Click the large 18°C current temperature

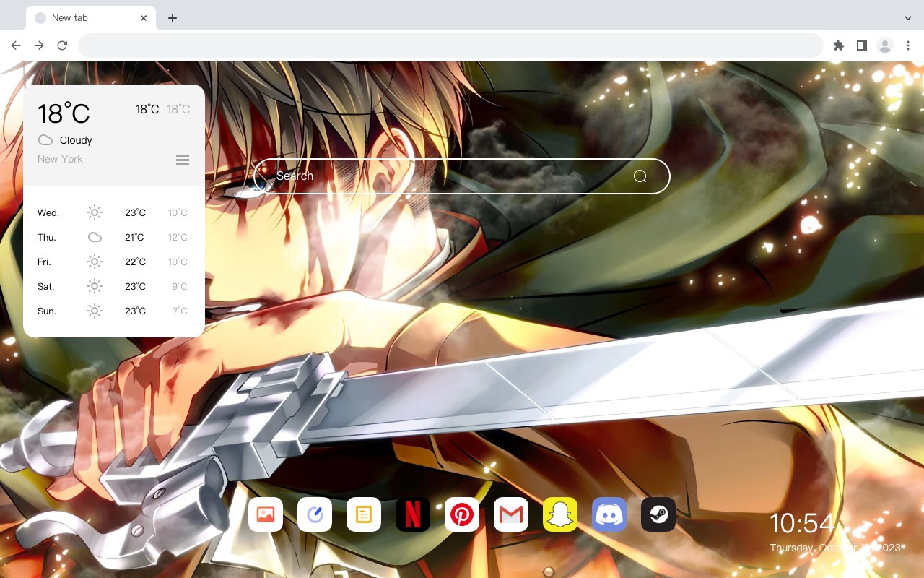[64, 114]
